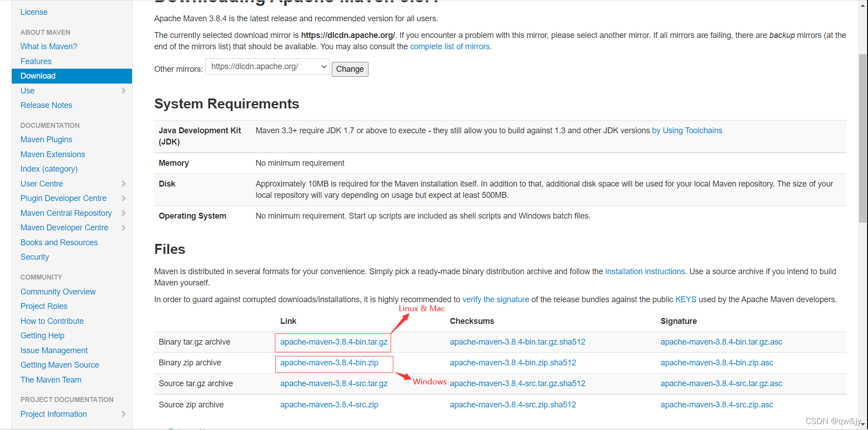868x430 pixels.
Task: Open Project Information link
Action: 53,414
